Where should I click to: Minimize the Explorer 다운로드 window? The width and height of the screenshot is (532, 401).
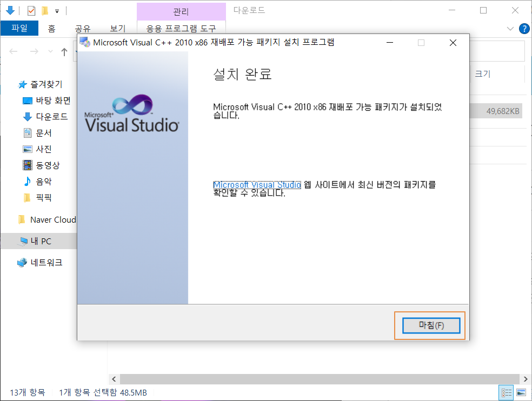tap(452, 10)
